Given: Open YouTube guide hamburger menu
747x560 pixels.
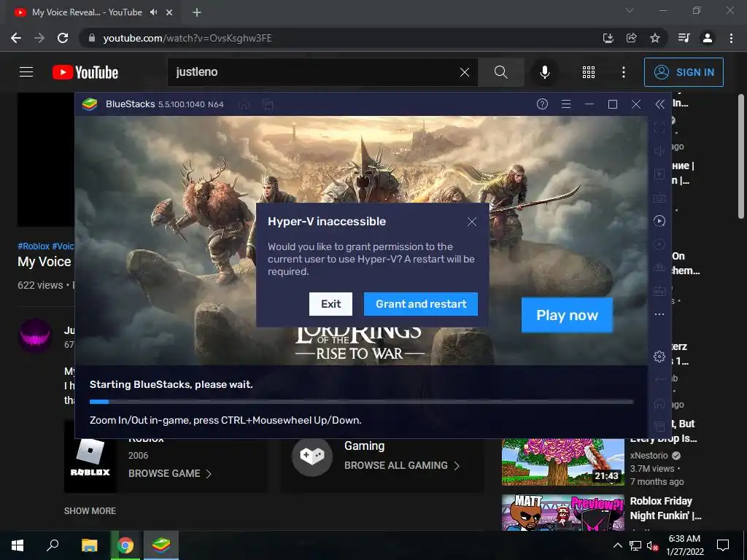Looking at the screenshot, I should 26,72.
